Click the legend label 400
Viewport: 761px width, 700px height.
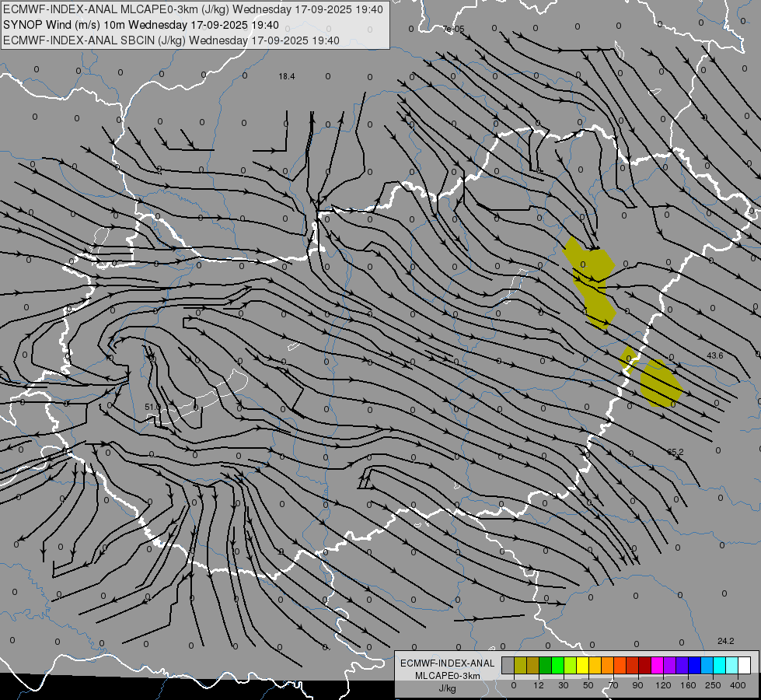(x=738, y=685)
